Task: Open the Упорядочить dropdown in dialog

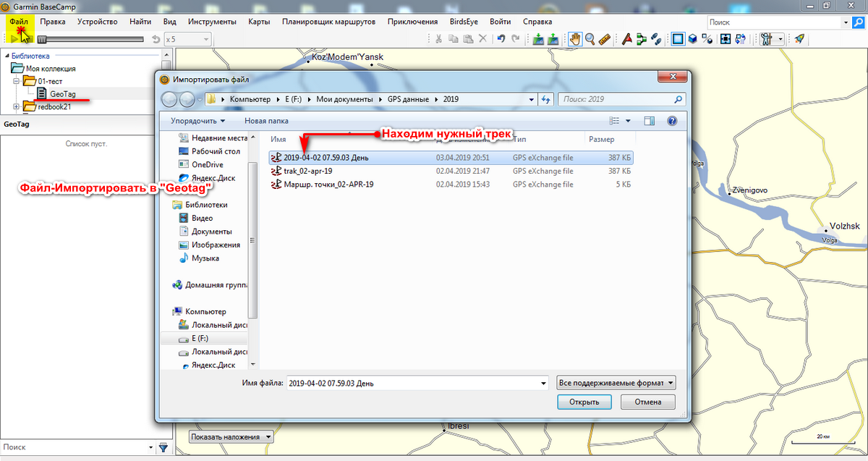Action: point(198,121)
